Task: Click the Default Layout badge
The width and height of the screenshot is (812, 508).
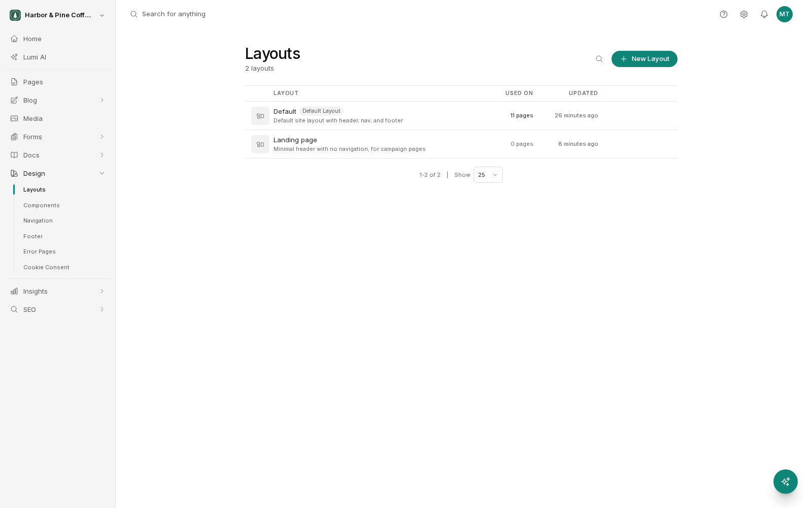Action: (x=321, y=111)
